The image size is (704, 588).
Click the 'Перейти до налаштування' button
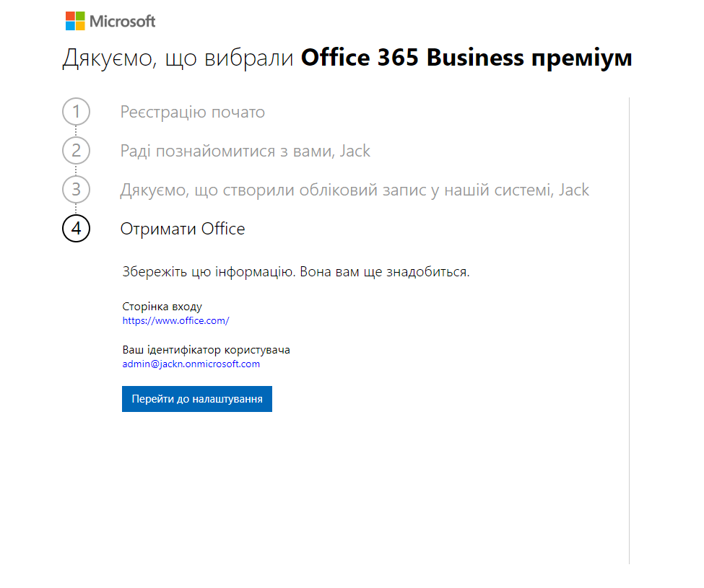197,399
